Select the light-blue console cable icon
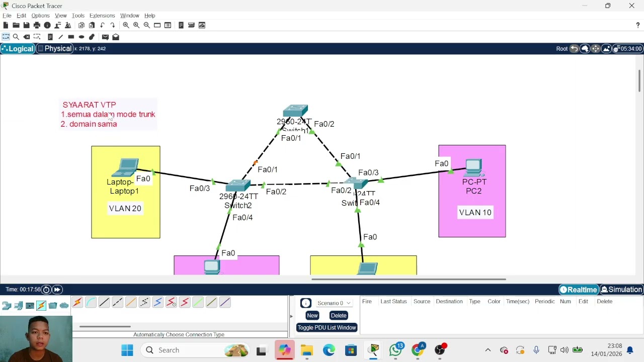644x362 pixels. [91, 302]
